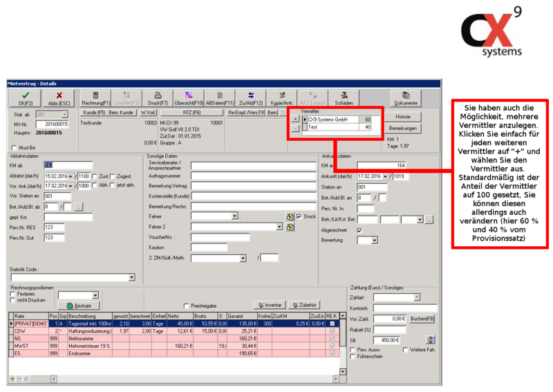Click the driver lookup icon beside Fahrer 2
The width and height of the screenshot is (553, 392).
pyautogui.click(x=290, y=227)
